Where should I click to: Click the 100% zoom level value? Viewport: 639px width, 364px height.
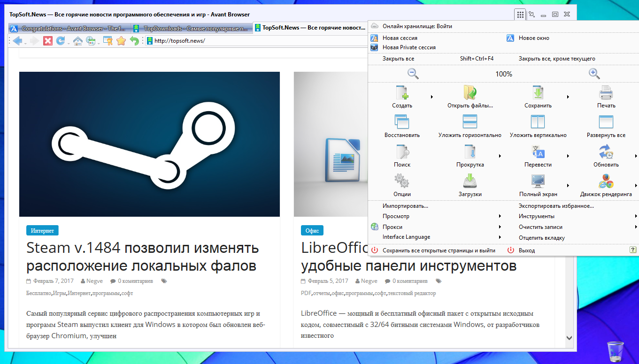(504, 74)
